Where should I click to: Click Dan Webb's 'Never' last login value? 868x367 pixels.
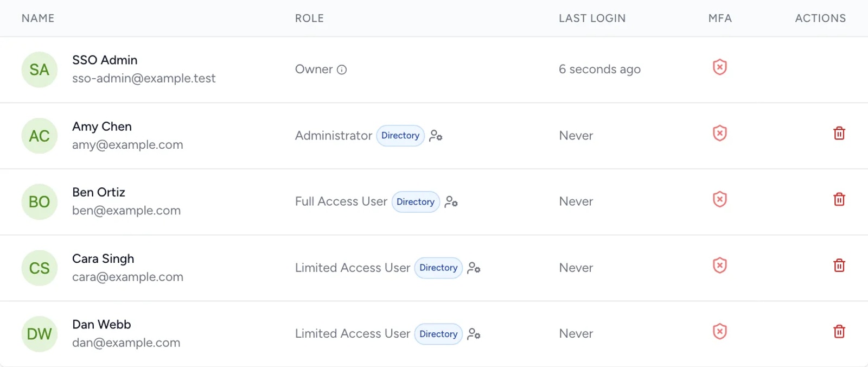click(x=576, y=334)
